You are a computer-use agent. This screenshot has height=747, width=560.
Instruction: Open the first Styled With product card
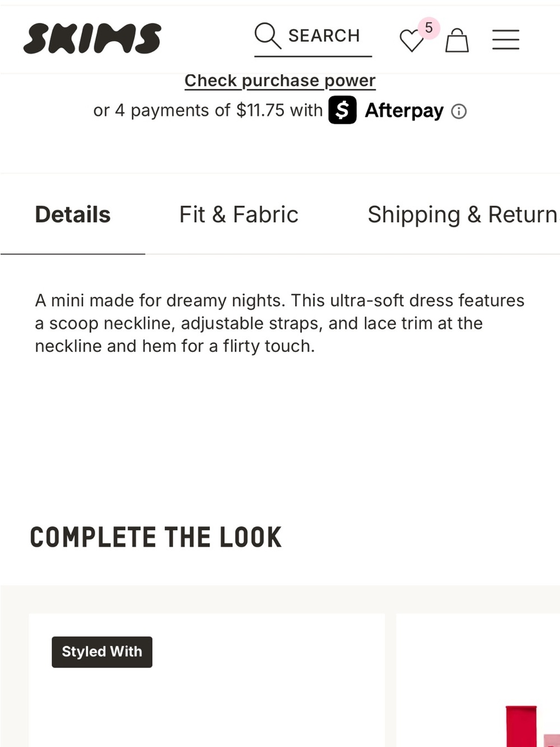click(x=207, y=680)
